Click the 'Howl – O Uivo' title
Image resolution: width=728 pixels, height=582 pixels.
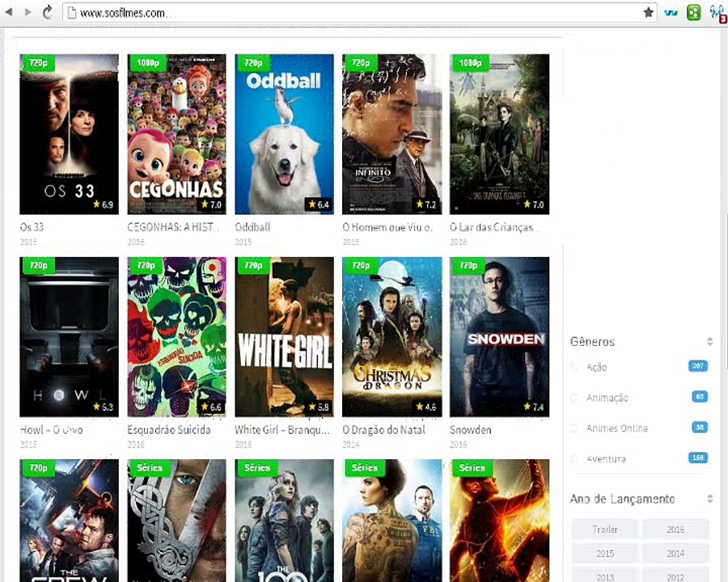pyautogui.click(x=52, y=430)
